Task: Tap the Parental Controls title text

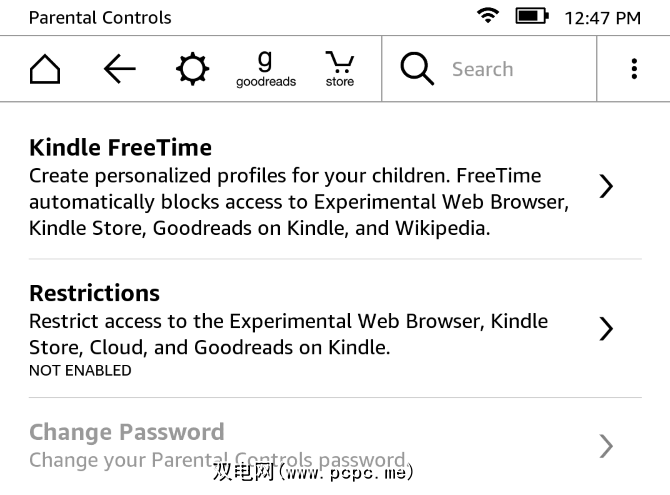Action: [x=100, y=17]
